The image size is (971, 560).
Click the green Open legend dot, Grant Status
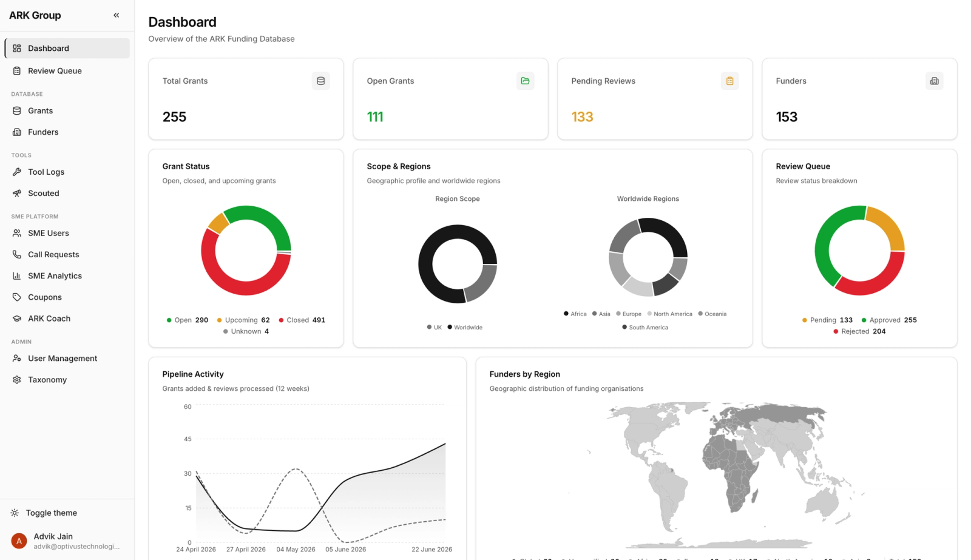169,320
